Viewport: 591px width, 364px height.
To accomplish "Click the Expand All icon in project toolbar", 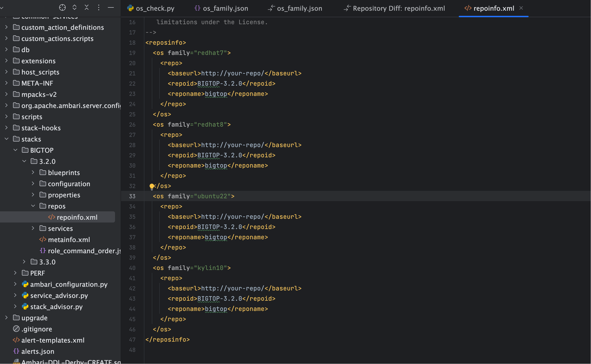I will [75, 8].
